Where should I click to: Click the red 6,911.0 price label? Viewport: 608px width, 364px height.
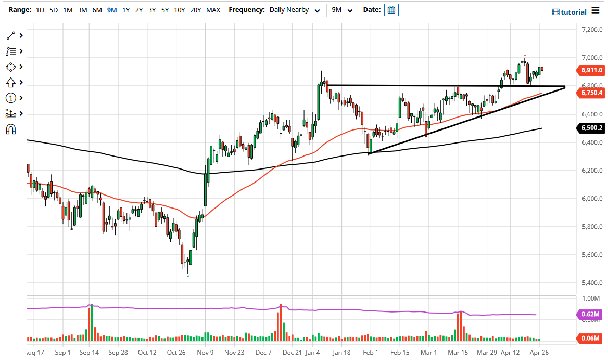[x=590, y=70]
